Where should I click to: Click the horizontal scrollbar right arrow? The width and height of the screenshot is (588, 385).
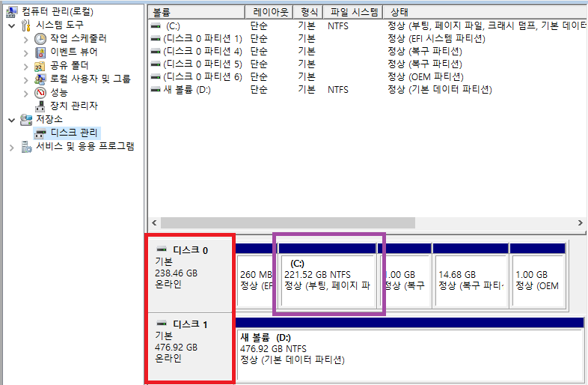click(x=580, y=222)
